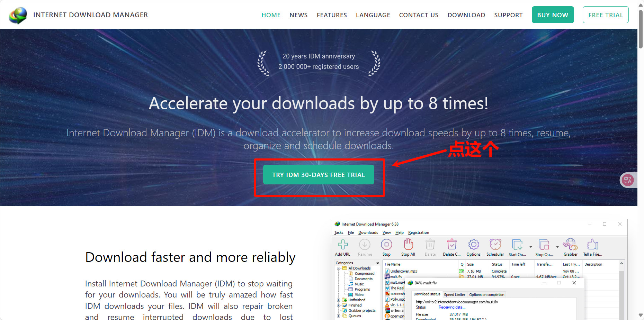
Task: Click the Delete Completed toolbar icon
Action: click(x=451, y=245)
